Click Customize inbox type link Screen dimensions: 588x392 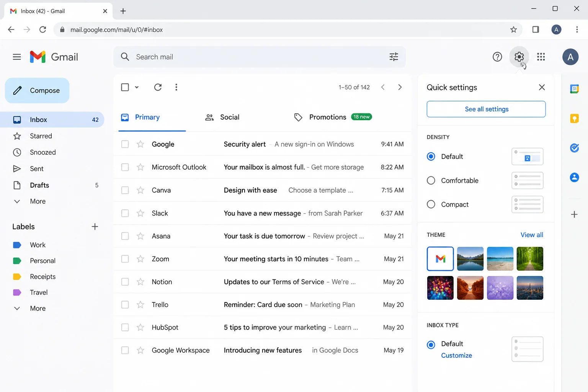tap(456, 356)
